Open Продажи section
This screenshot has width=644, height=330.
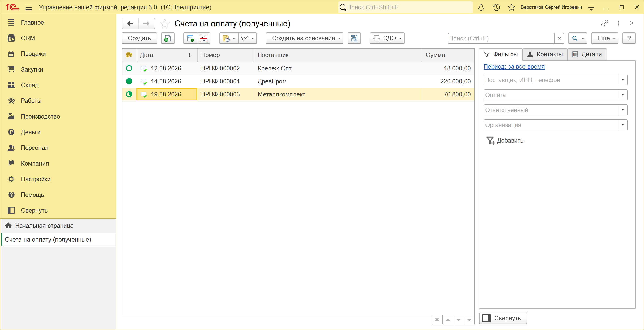(34, 54)
